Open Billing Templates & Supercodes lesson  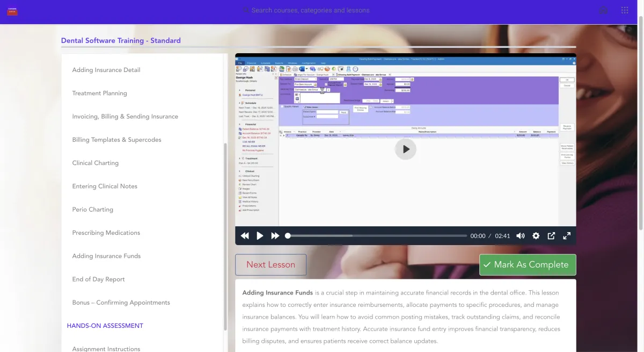click(x=116, y=140)
